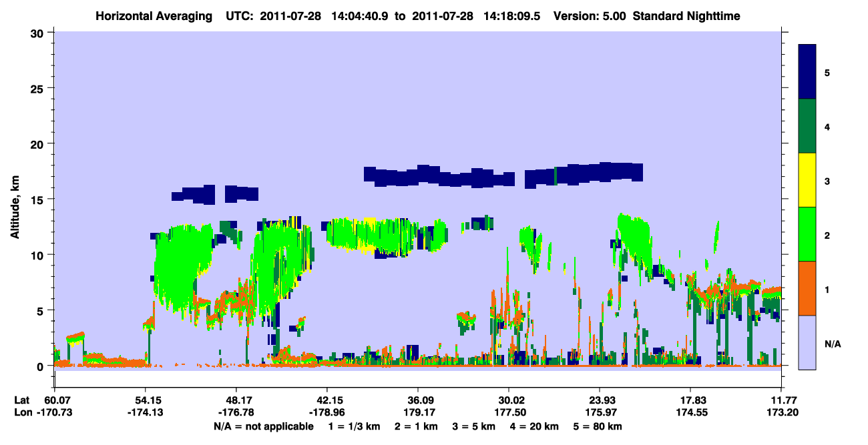Click 'Version: 5.00' in the title
Image resolution: width=868 pixels, height=445 pixels.
coord(590,16)
